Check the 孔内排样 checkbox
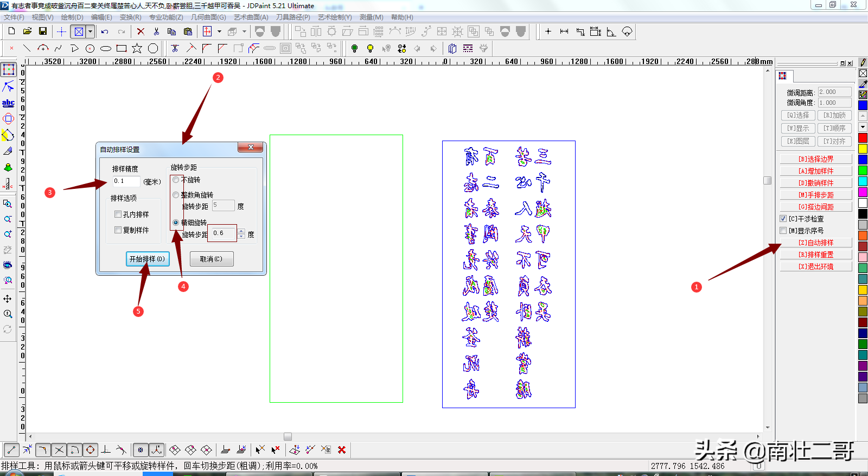This screenshot has height=476, width=868. point(118,214)
